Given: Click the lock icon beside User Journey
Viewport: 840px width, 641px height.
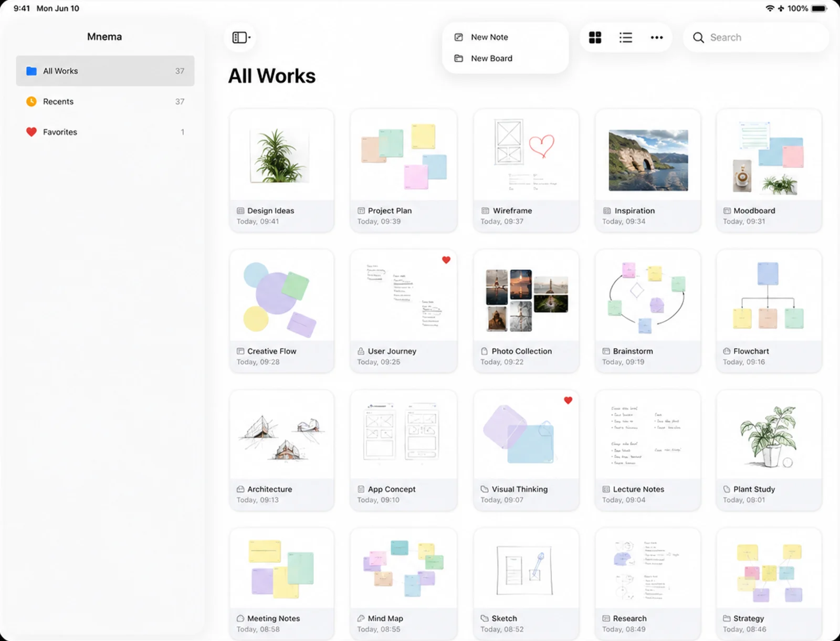Looking at the screenshot, I should click(x=361, y=351).
